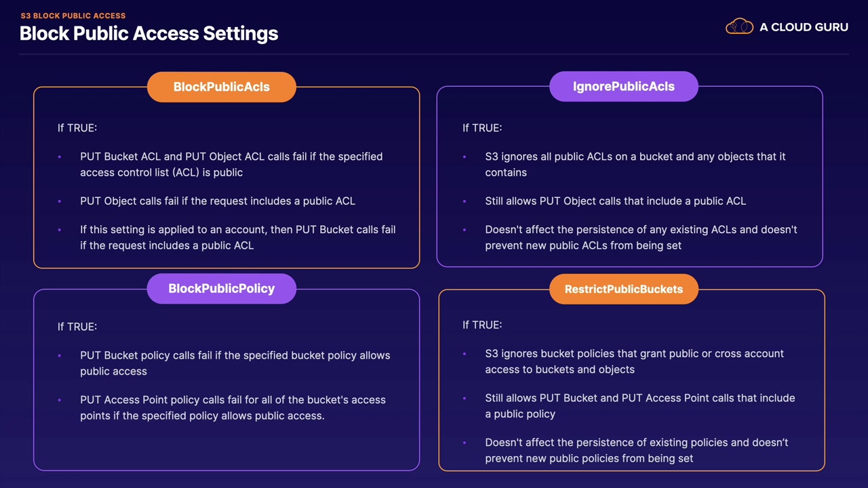
Task: Click the BlockPublicPolicy purple pill label
Action: pos(222,289)
